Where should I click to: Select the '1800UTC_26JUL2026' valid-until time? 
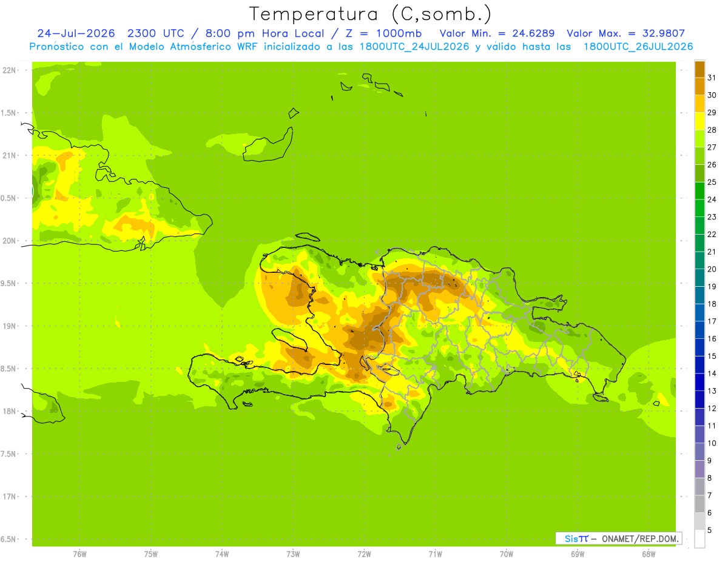638,47
